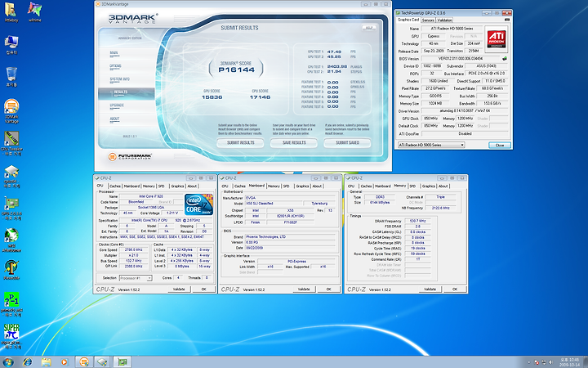Open Graphics tab in Memory CPU-Z window

click(x=428, y=186)
